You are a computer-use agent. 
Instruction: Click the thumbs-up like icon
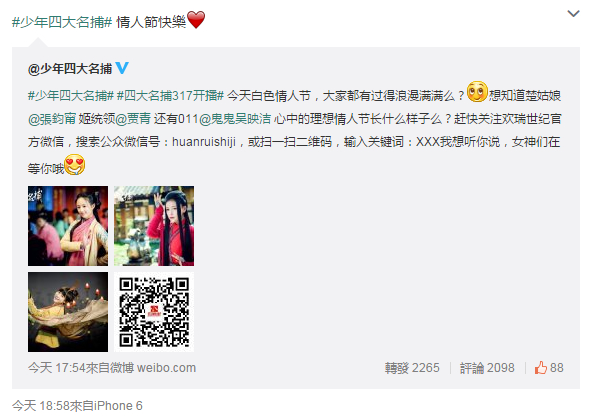(541, 368)
